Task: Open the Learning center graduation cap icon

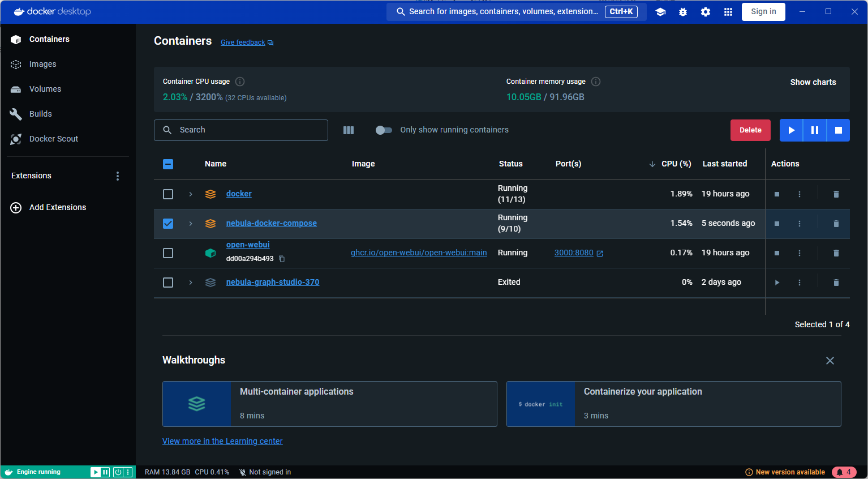Action: tap(660, 12)
